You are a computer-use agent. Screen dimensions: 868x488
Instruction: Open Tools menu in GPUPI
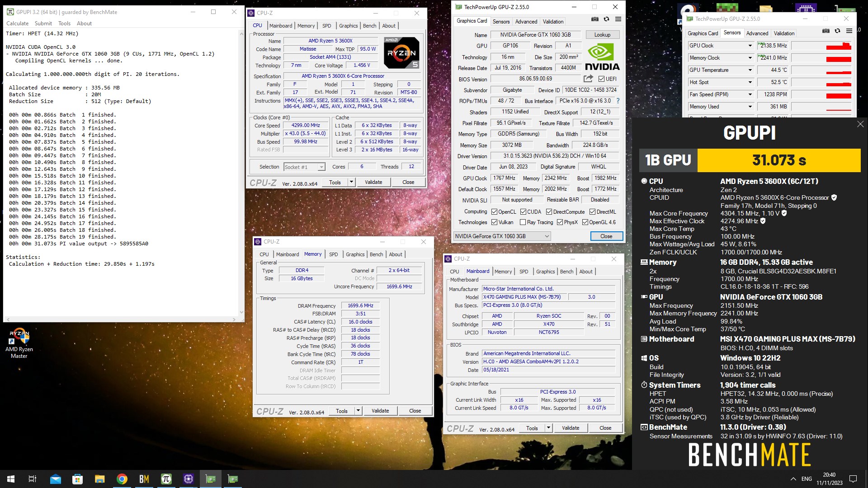(64, 23)
